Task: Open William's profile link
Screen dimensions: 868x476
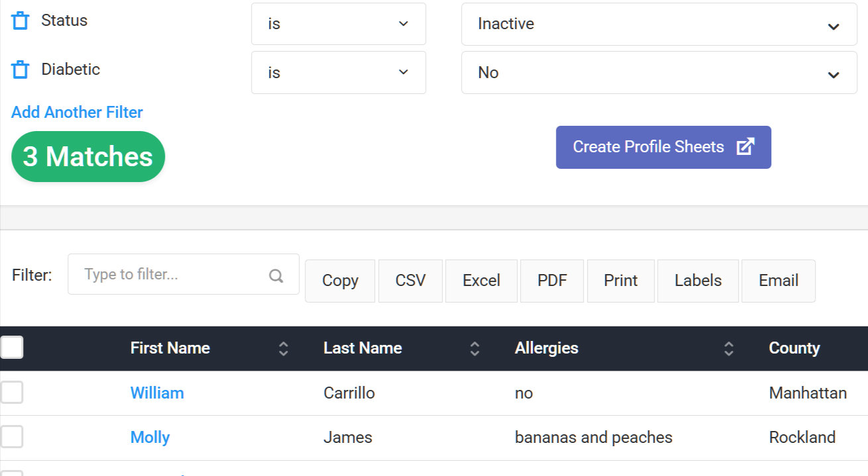Action: pyautogui.click(x=157, y=392)
